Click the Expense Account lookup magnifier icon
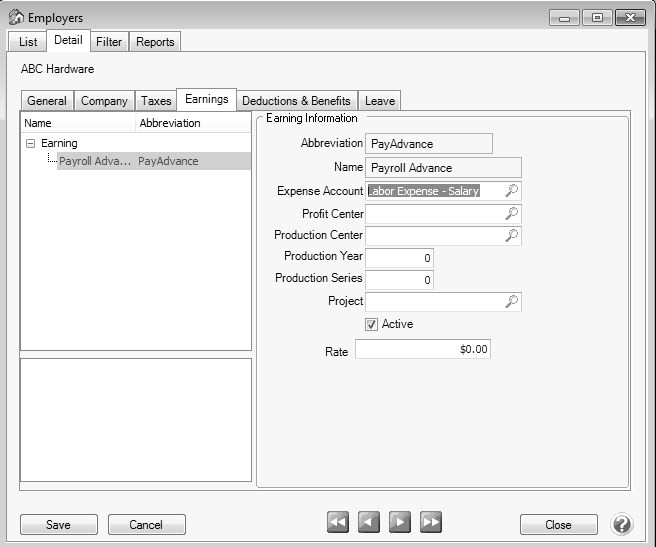656x547 pixels. (511, 190)
